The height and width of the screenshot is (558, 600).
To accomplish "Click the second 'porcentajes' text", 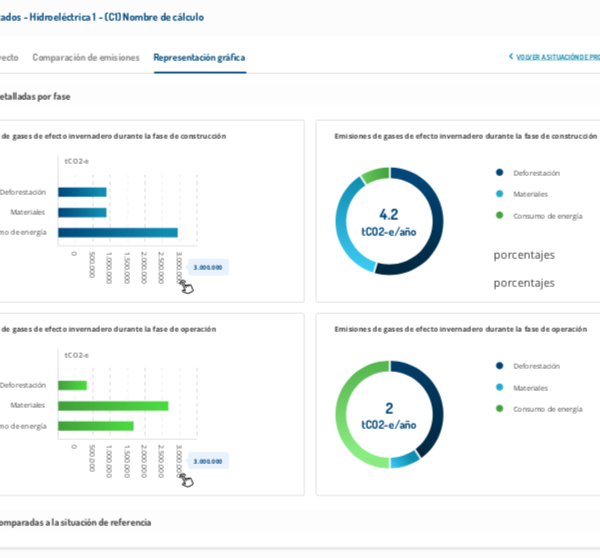I will [x=524, y=283].
